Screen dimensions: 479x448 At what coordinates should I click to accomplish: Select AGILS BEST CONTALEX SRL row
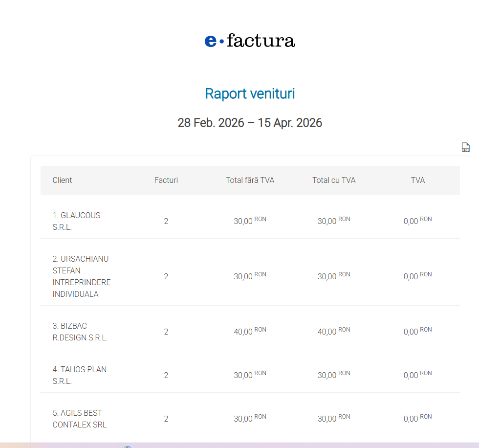(x=79, y=419)
